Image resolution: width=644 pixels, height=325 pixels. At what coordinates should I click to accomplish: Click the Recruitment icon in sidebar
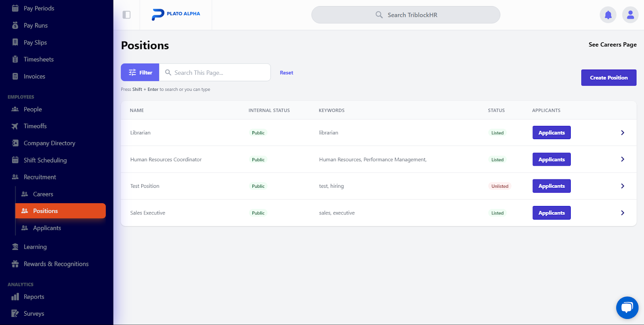15,177
